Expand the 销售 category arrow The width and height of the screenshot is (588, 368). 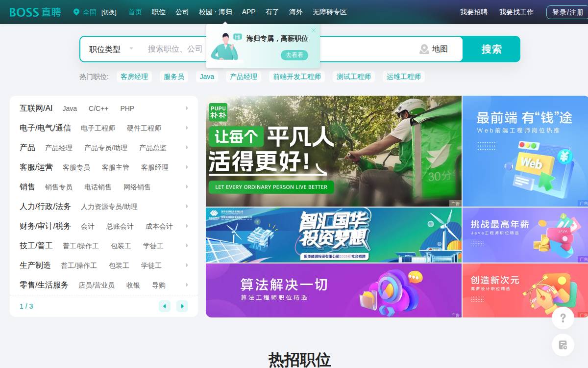point(187,186)
